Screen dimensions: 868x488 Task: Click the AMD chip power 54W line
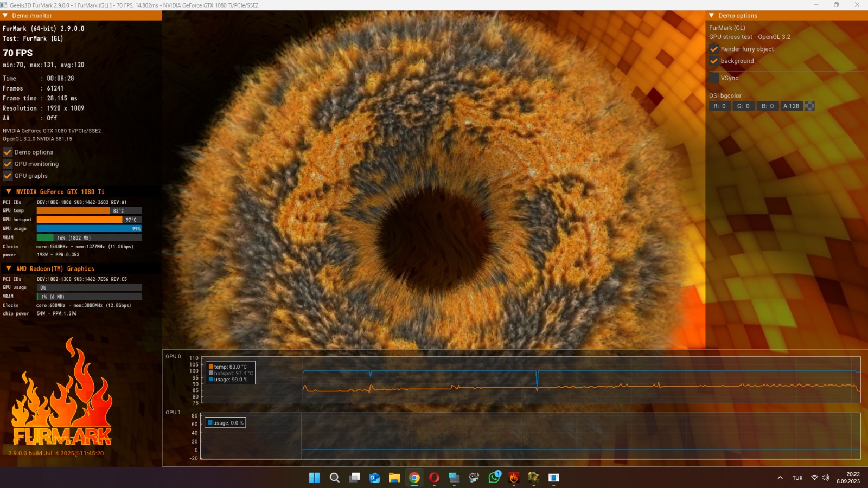(40, 313)
